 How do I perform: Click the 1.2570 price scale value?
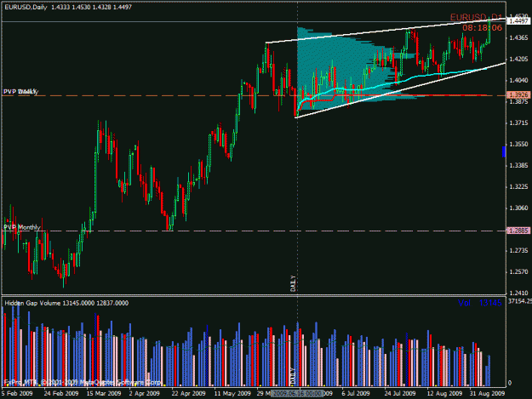(518, 272)
